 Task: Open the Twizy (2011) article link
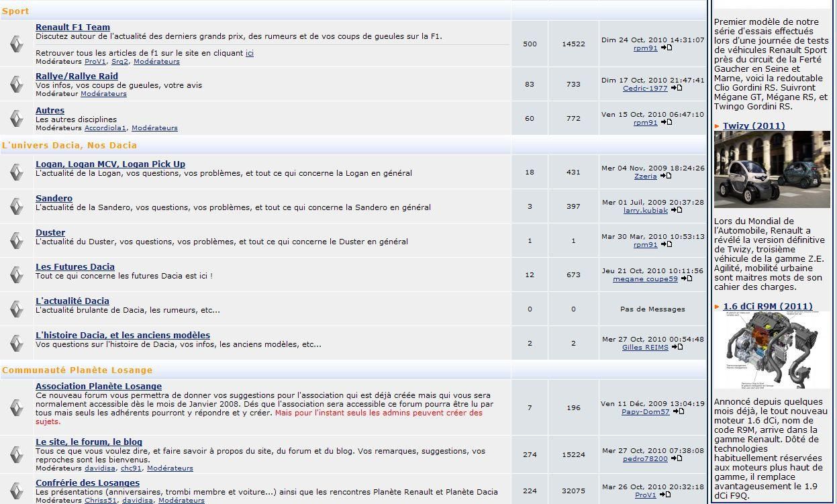point(754,126)
